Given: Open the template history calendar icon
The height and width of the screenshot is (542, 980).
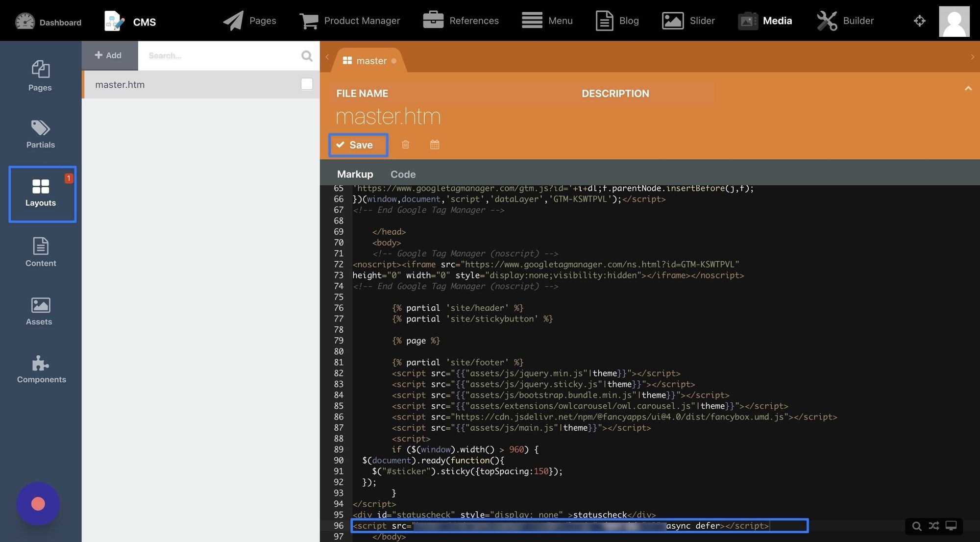Looking at the screenshot, I should [x=435, y=145].
